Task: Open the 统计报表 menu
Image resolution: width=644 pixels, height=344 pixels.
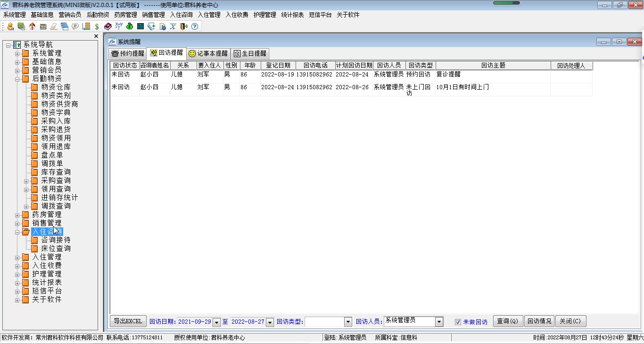Action: [x=292, y=15]
